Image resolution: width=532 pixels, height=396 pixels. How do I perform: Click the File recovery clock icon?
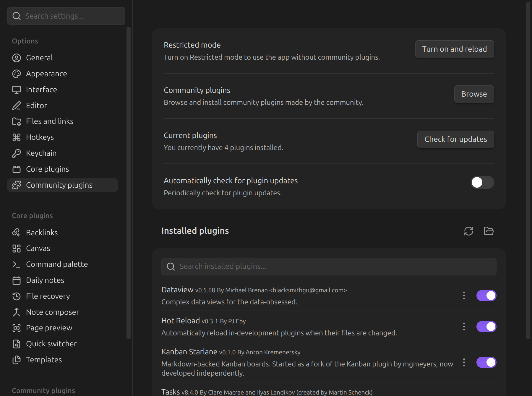(17, 296)
